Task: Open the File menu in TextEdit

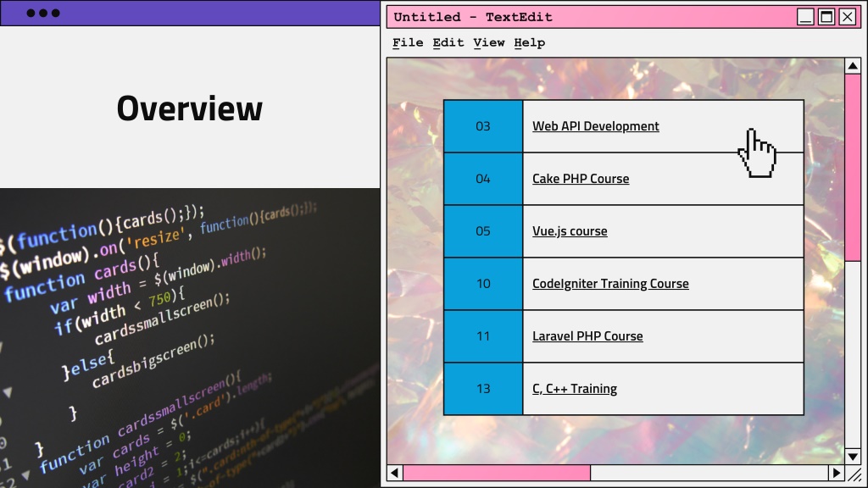Action: (x=408, y=42)
